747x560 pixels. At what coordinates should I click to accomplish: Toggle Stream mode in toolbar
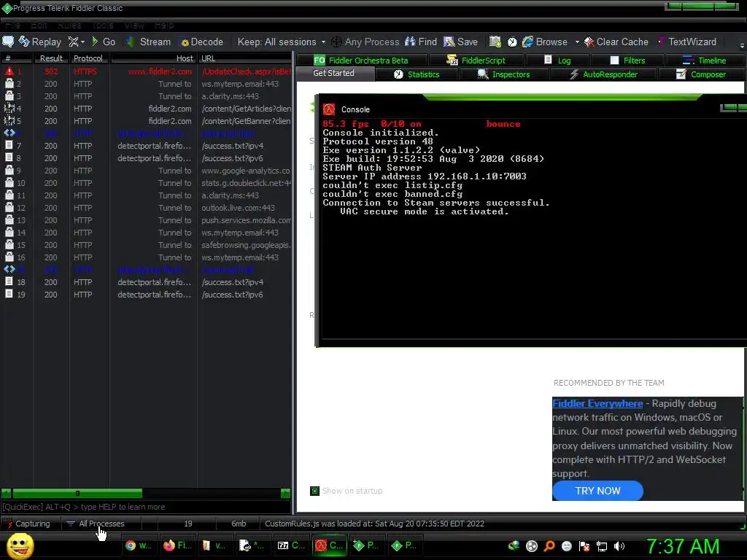coord(147,42)
